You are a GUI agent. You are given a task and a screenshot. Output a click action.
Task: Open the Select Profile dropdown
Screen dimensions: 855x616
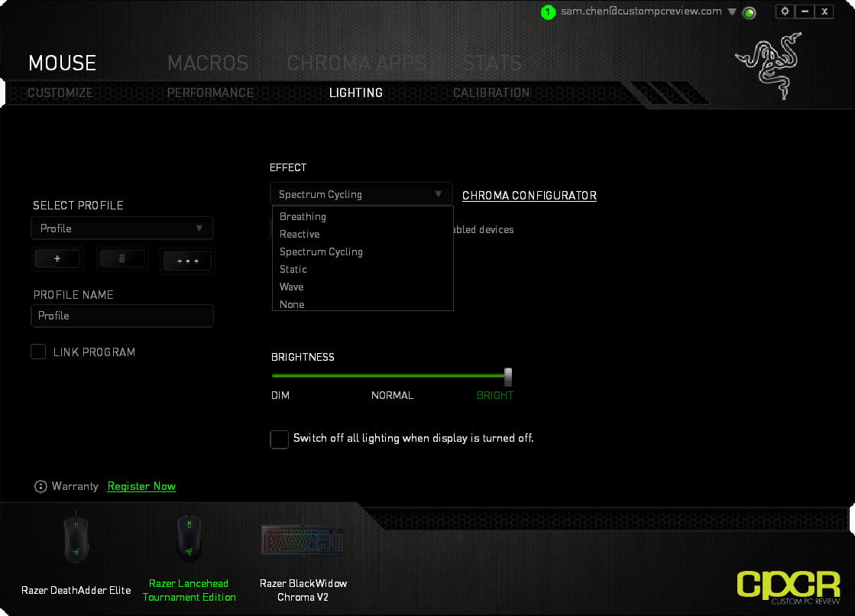(x=122, y=228)
